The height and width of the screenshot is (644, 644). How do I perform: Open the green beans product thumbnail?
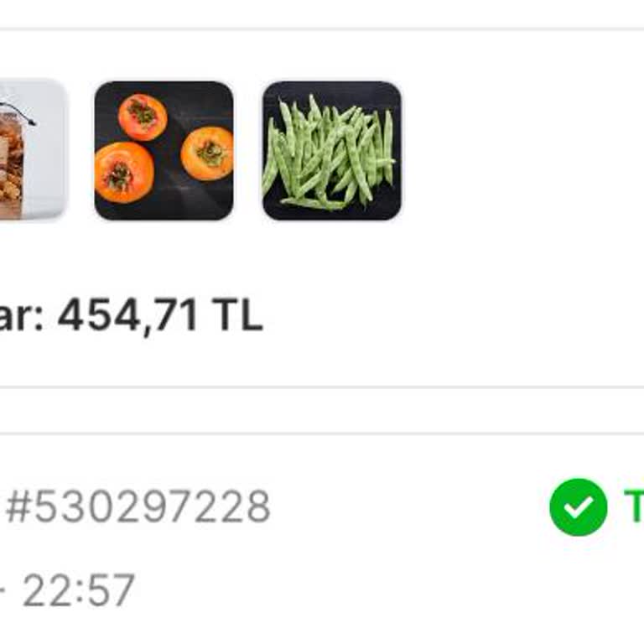point(332,151)
